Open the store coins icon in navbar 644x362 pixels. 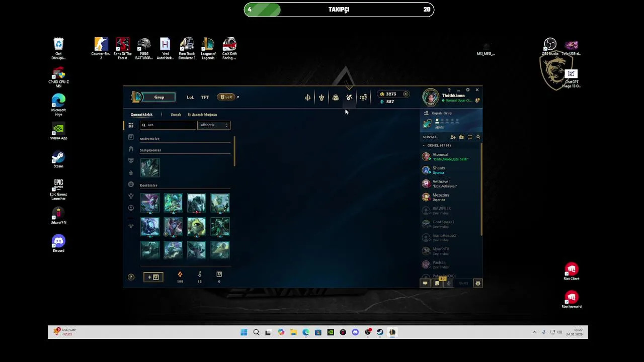[363, 98]
